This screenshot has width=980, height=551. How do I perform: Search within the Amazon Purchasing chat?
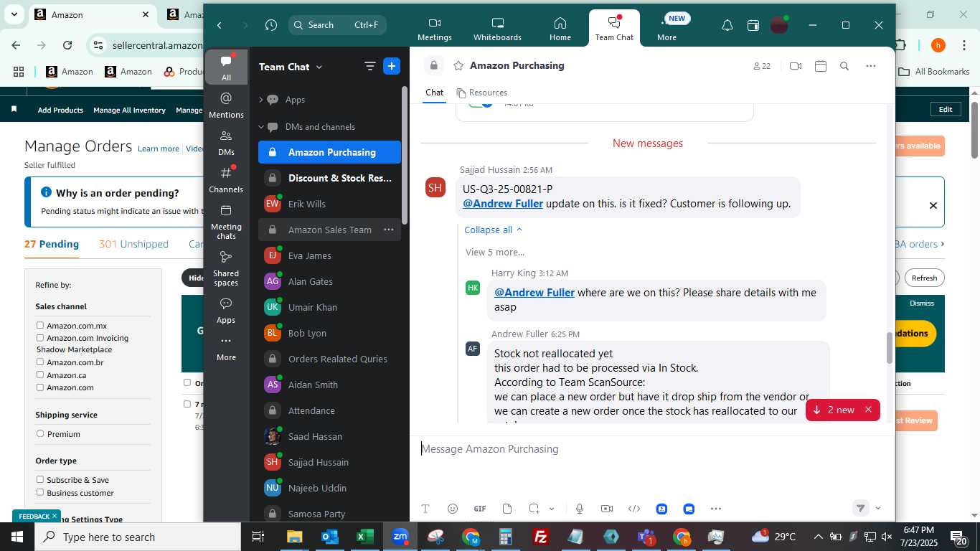[x=844, y=66]
